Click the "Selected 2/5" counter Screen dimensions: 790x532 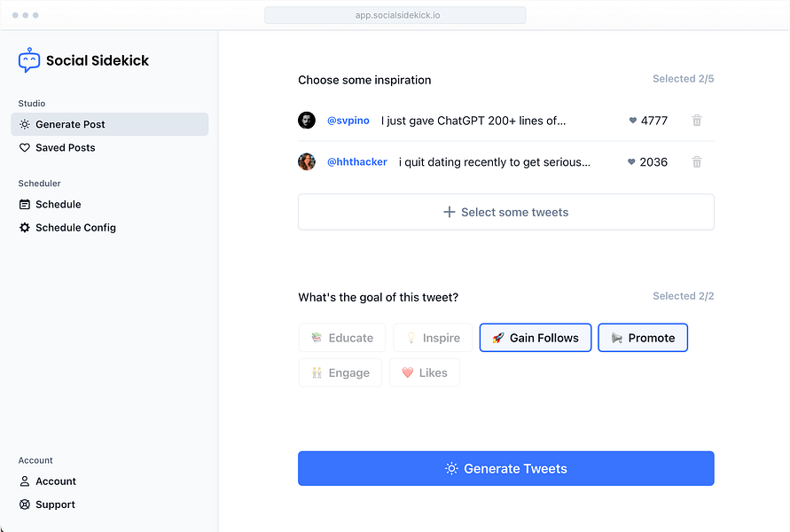pos(684,79)
